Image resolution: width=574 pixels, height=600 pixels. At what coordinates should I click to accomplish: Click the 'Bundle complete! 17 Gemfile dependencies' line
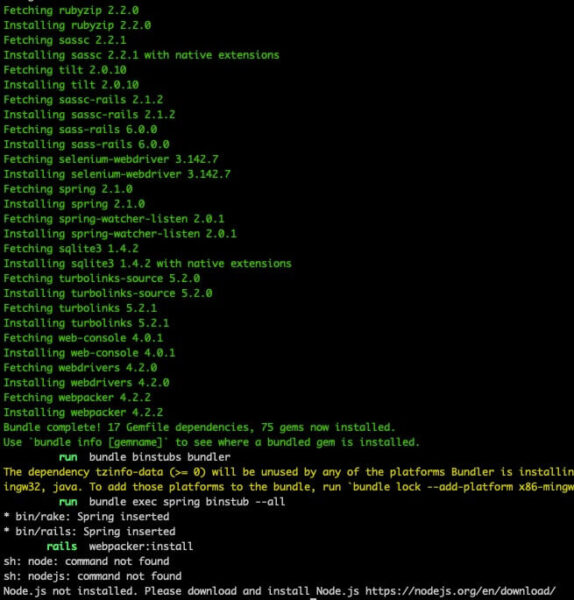(x=199, y=428)
